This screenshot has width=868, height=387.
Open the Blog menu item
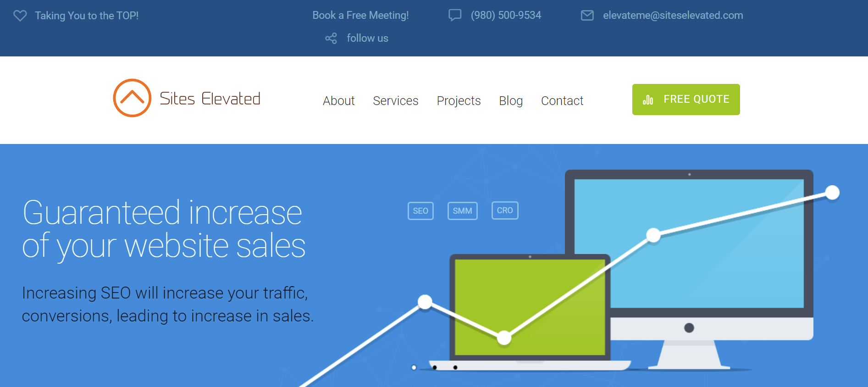pyautogui.click(x=511, y=101)
